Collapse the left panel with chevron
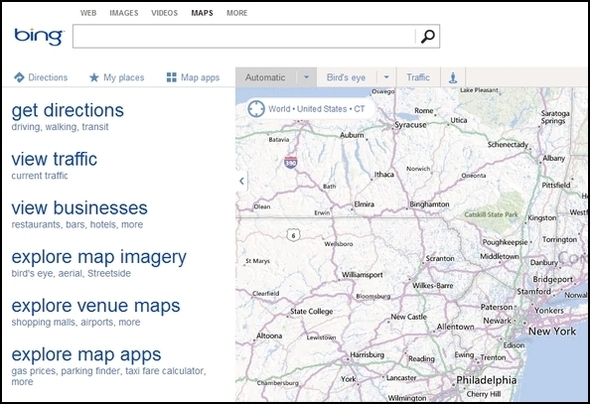This screenshot has width=590, height=404. (242, 181)
